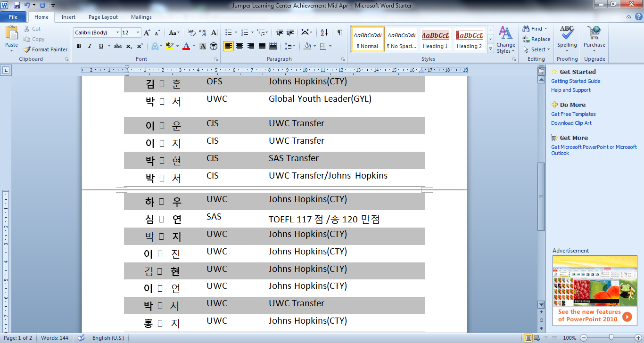
Task: Click the Save icon in Quick Access
Action: (17, 5)
